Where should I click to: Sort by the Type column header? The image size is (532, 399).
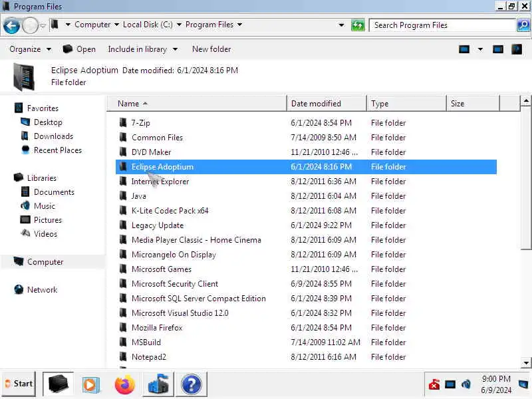[x=406, y=104]
